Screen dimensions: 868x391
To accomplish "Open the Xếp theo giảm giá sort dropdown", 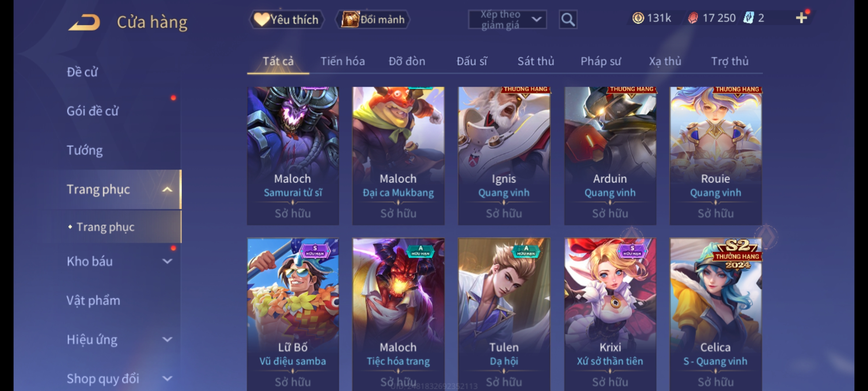I will 507,20.
